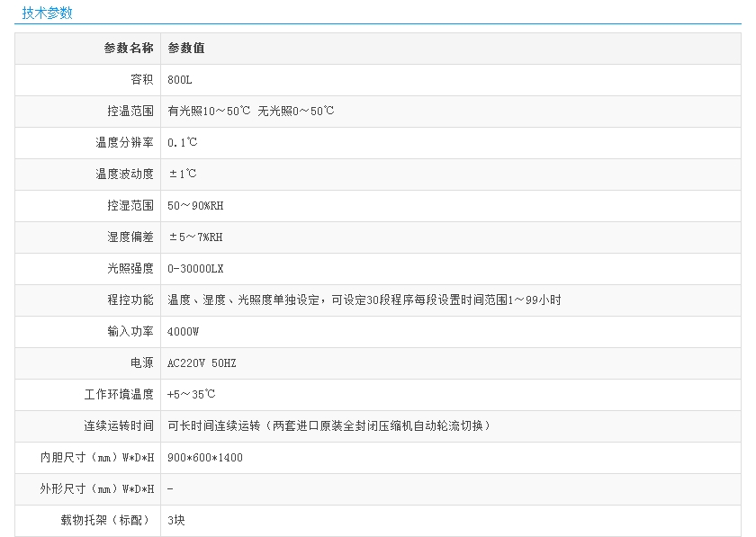Select the 参数名称 column header

tap(129, 49)
